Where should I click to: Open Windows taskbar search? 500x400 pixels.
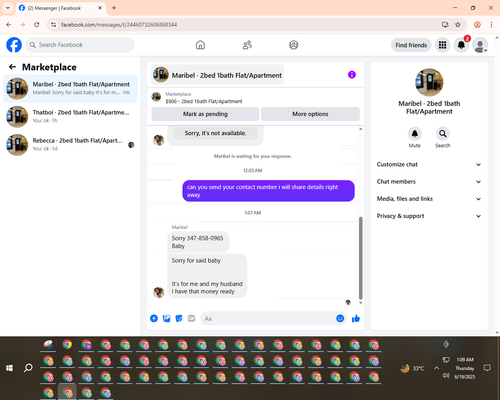click(28, 368)
